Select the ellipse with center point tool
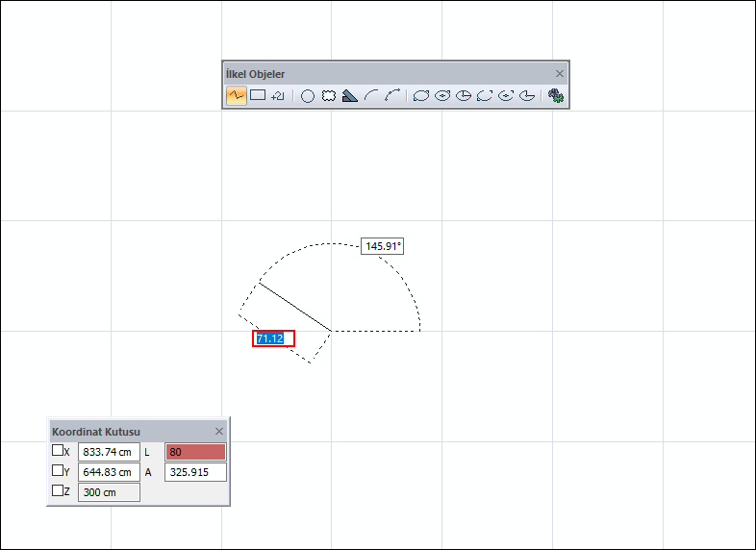This screenshot has height=550, width=756. pos(442,96)
